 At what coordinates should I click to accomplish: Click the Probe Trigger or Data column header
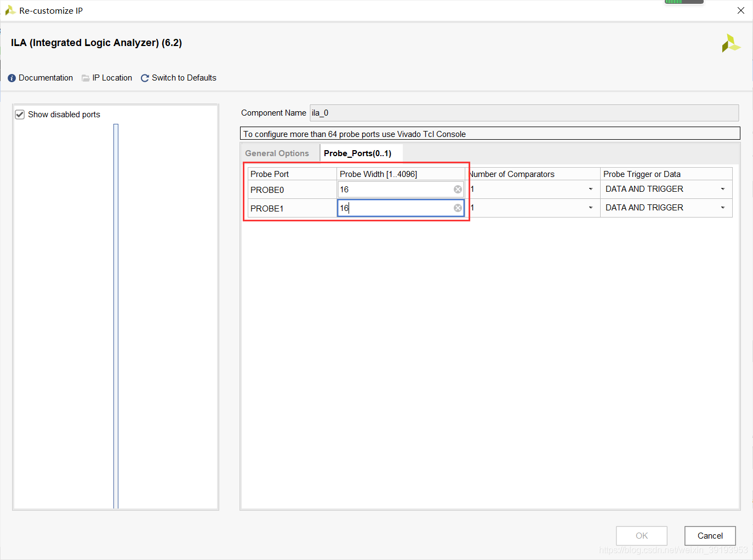[x=666, y=174]
